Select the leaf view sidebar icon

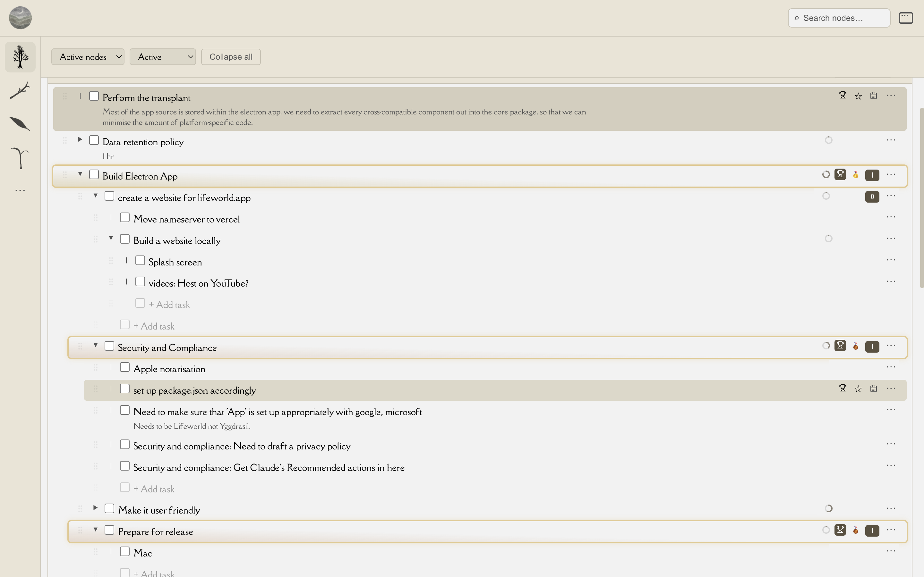[x=20, y=124]
